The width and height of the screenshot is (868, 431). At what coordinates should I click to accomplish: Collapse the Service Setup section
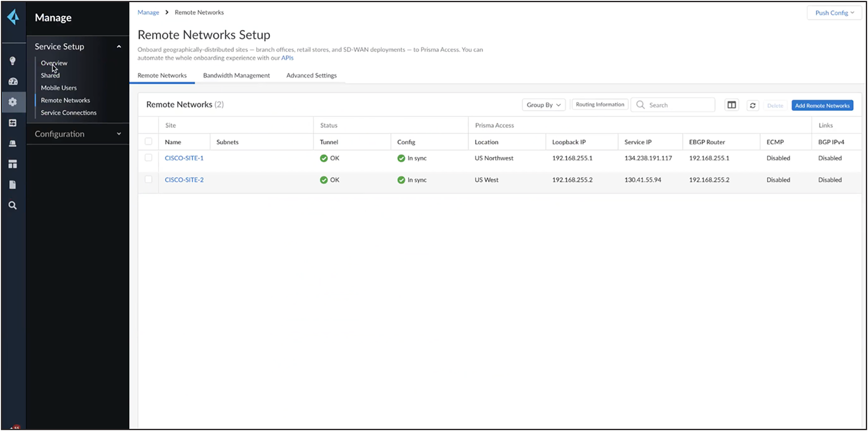coord(119,47)
